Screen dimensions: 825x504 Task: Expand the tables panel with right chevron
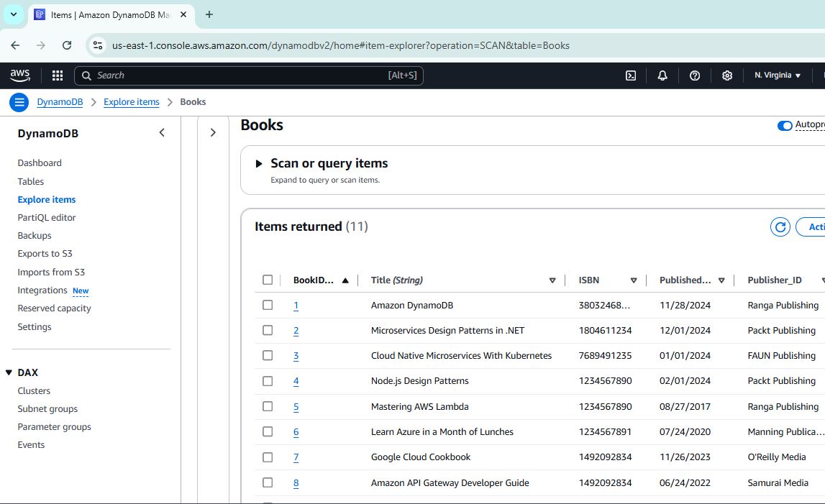(x=213, y=132)
